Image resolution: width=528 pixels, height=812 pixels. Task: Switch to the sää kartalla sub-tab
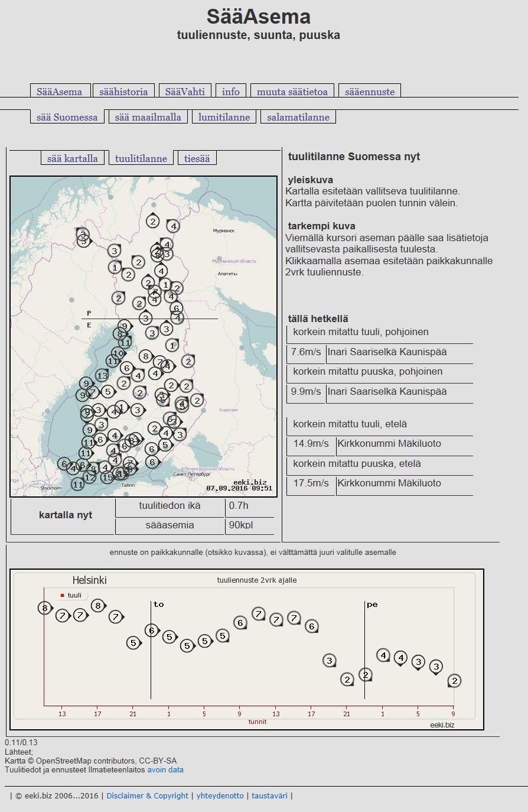pyautogui.click(x=73, y=158)
